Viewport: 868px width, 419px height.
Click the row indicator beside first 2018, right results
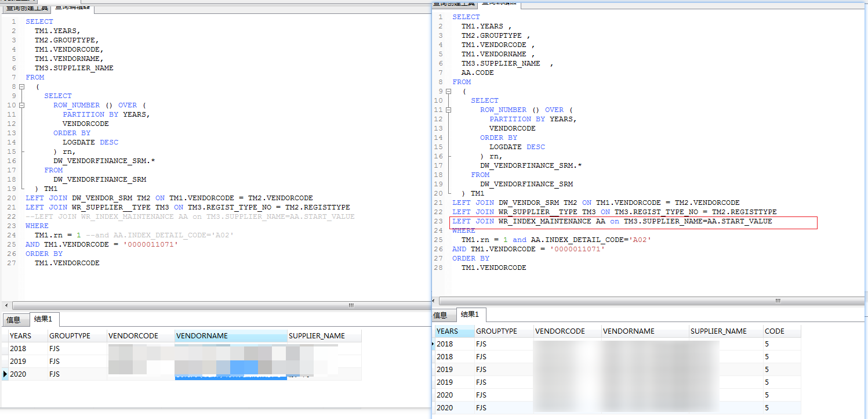click(x=434, y=344)
